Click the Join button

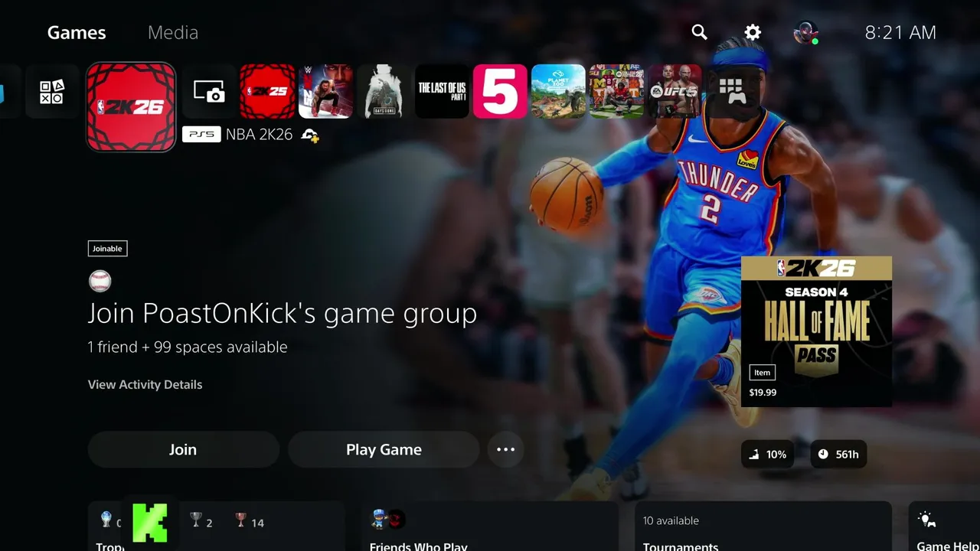[183, 449]
